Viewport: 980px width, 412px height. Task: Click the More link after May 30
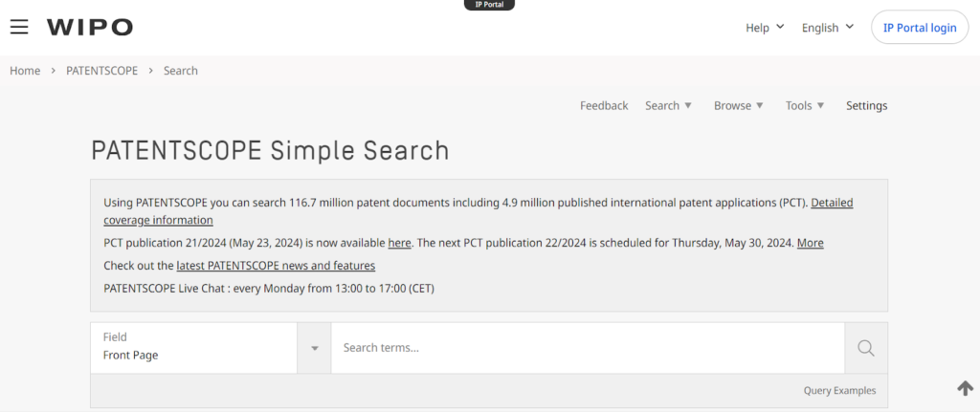pos(810,243)
